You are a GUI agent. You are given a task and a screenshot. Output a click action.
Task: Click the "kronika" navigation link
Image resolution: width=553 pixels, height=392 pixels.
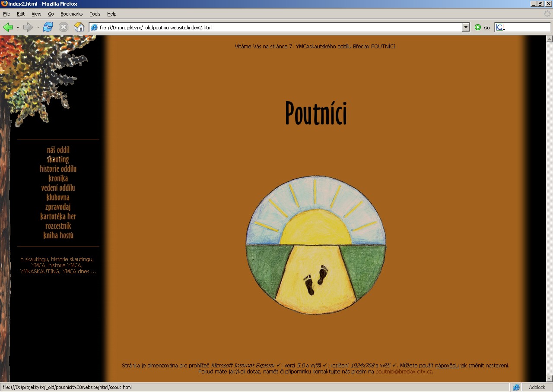click(x=58, y=179)
